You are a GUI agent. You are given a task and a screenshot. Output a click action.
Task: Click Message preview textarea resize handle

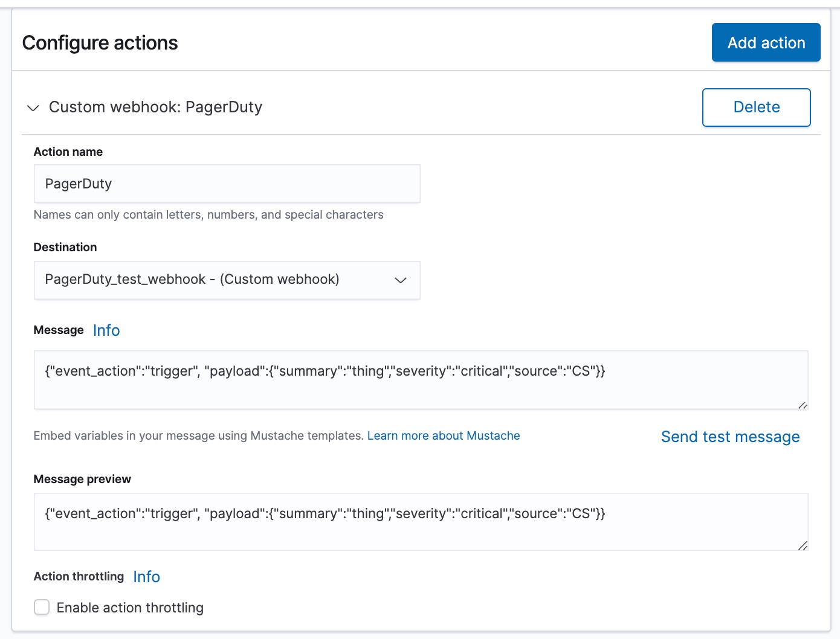803,546
